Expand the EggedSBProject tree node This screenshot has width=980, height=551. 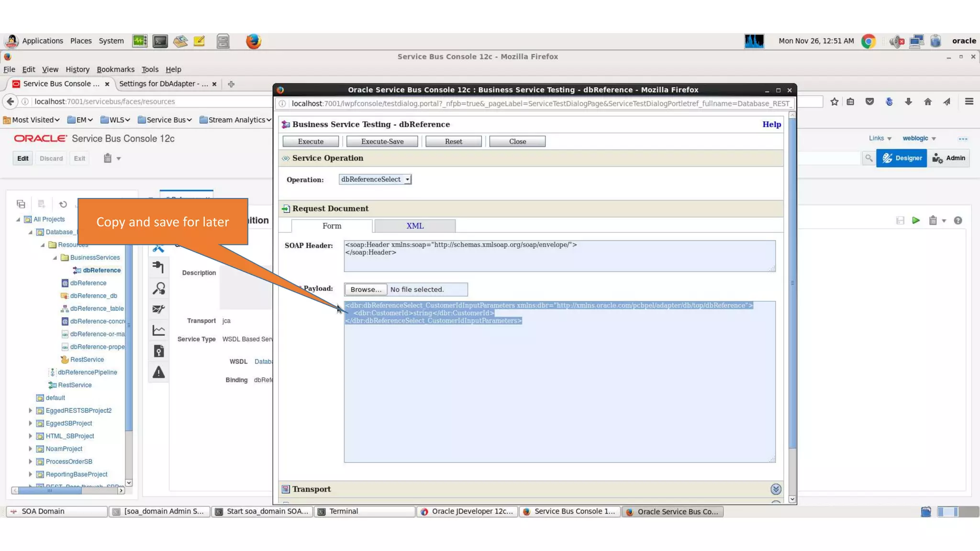click(30, 423)
